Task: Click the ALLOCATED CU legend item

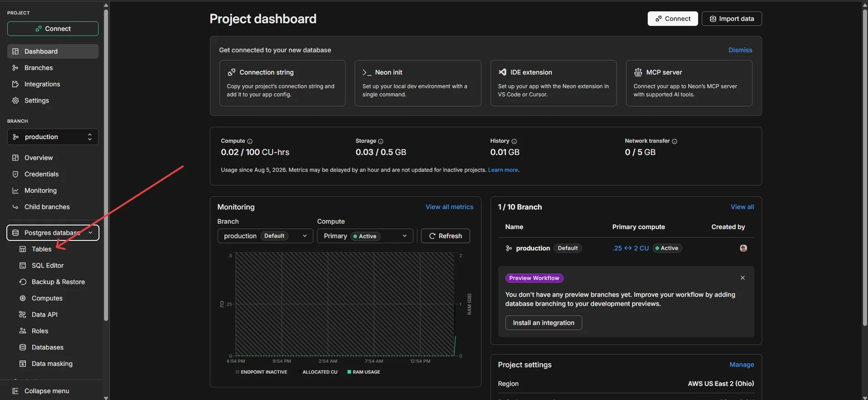Action: (317, 372)
